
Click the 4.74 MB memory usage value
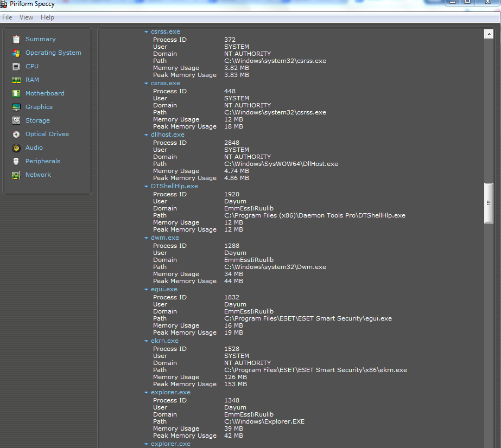coord(237,171)
